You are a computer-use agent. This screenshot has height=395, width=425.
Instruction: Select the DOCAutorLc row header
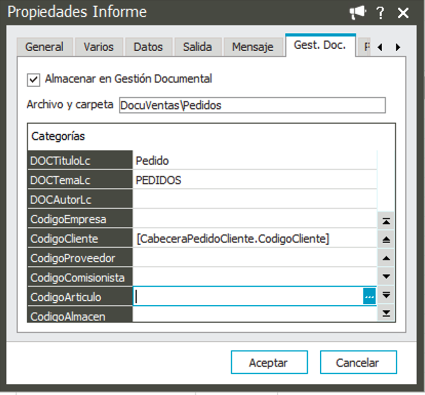[80, 199]
